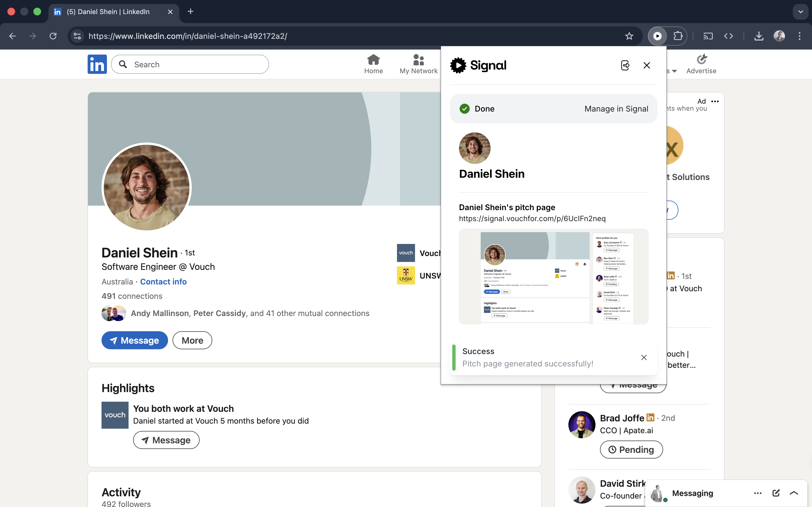Screen dimensions: 812x507
Task: Open Daniel's Contact info link
Action: tap(163, 282)
